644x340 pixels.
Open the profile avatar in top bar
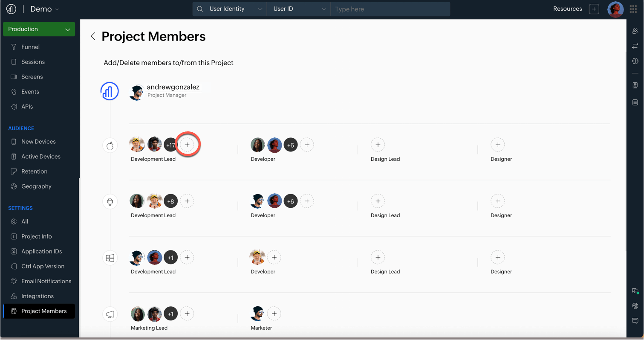[x=615, y=9]
